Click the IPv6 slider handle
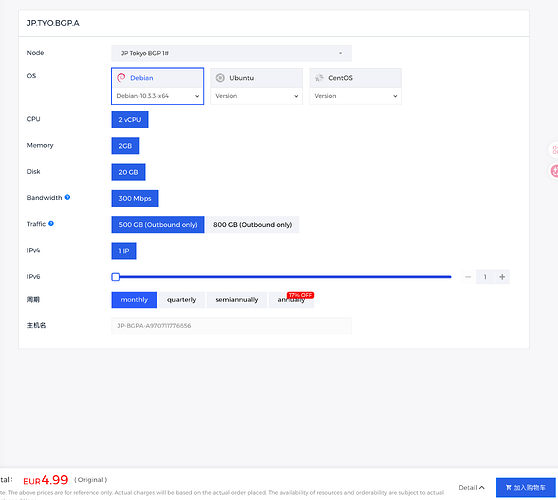Image resolution: width=558 pixels, height=500 pixels. click(x=116, y=277)
